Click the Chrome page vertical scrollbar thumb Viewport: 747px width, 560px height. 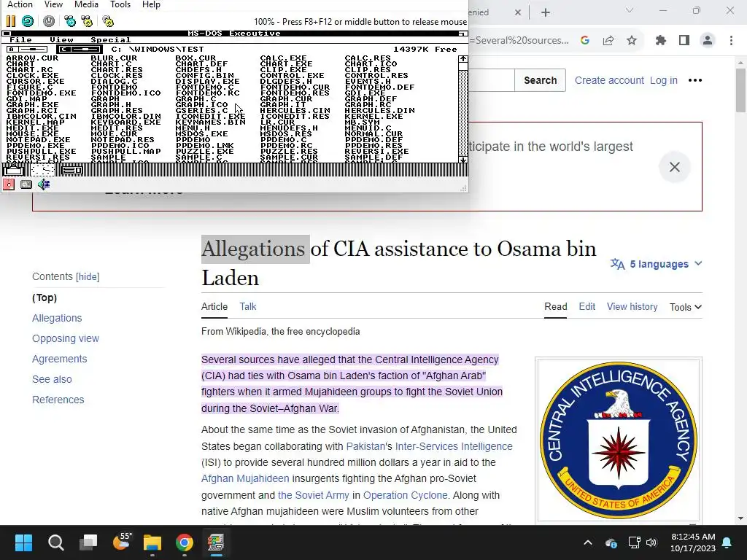tap(740, 90)
